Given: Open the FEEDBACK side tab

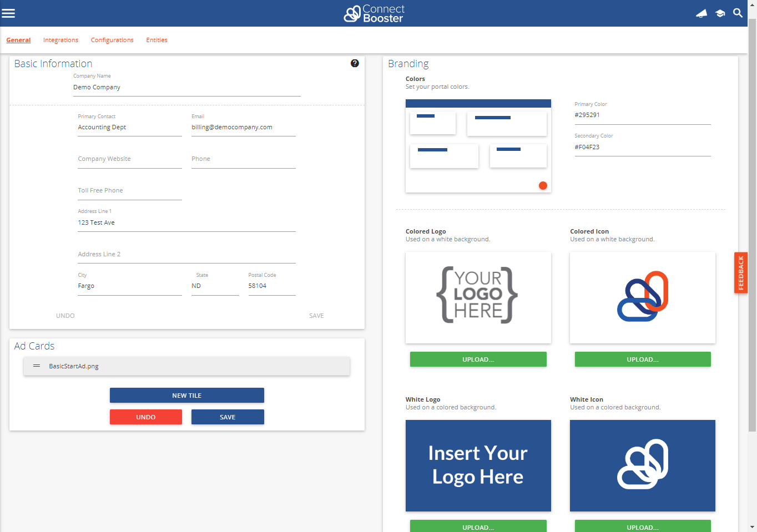Looking at the screenshot, I should pyautogui.click(x=740, y=273).
